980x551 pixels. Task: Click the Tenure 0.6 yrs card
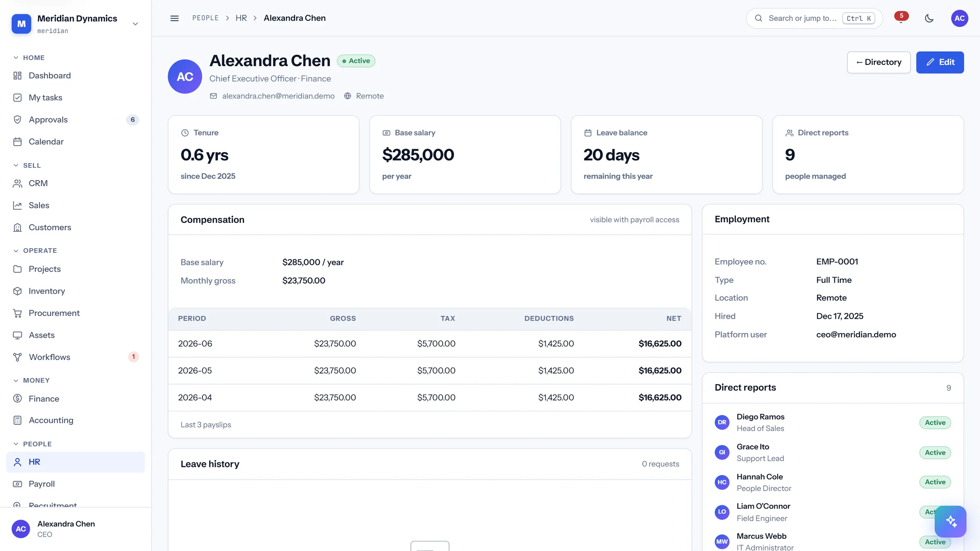[263, 155]
